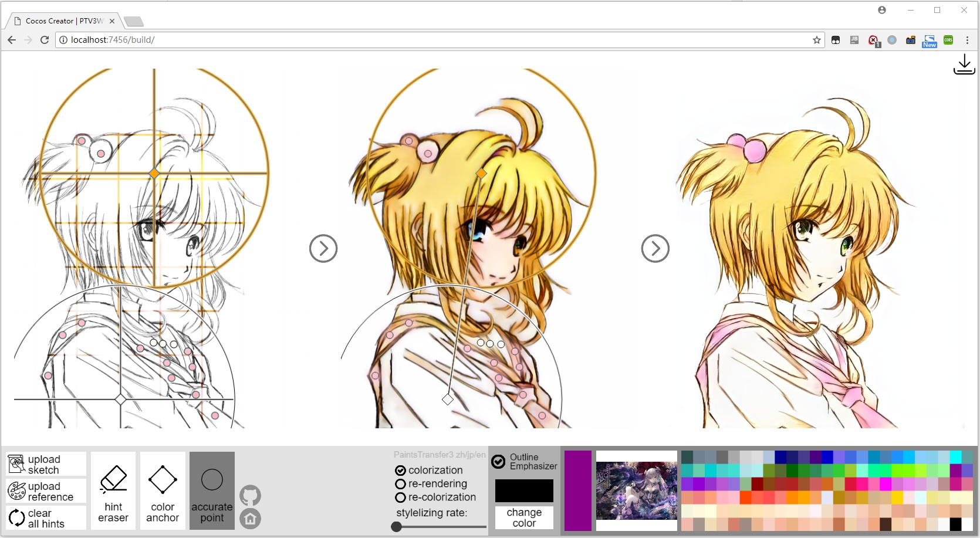Click the upload reference button label

point(50,492)
